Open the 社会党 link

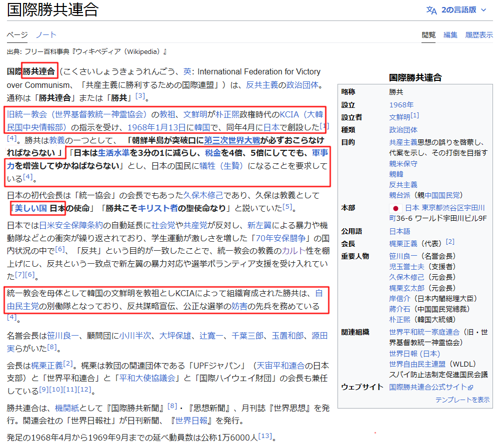pyautogui.click(x=163, y=225)
